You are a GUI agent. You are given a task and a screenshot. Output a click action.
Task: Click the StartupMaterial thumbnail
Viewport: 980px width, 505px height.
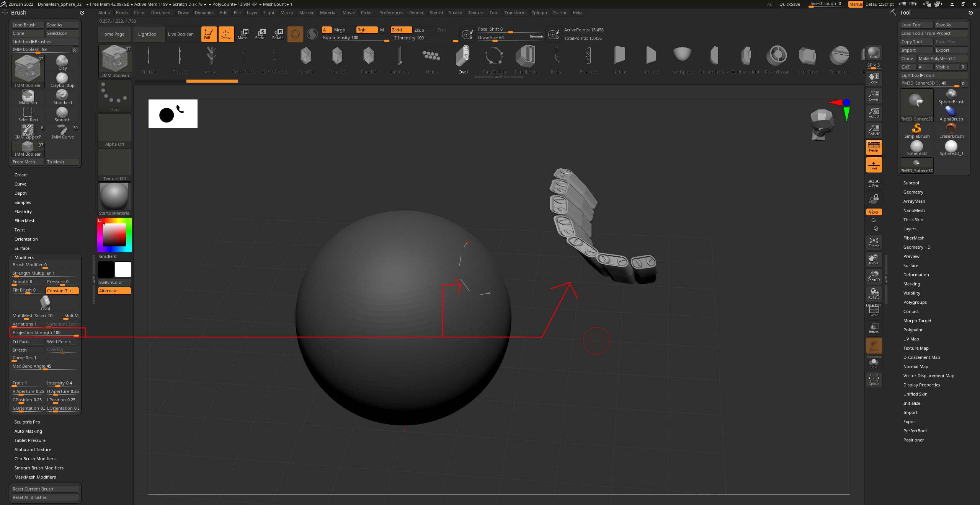[x=114, y=199]
